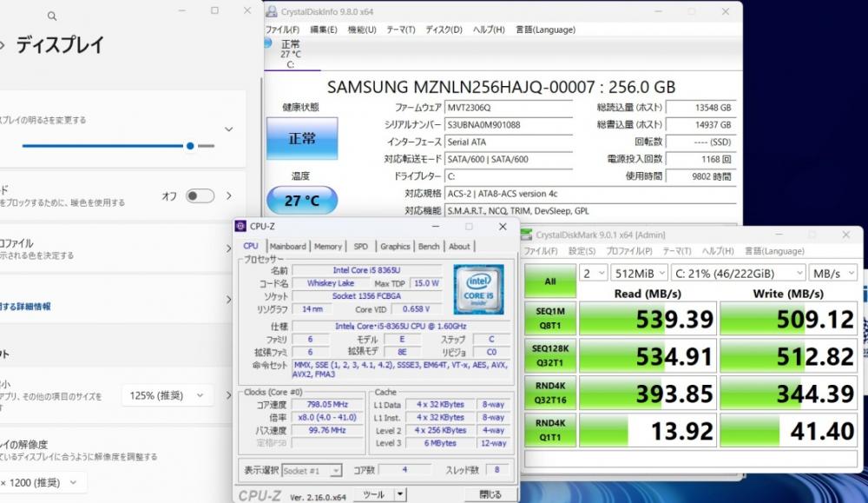Screen dimensions: 868x503
Task: Click SEQ1M read result 539.39
Action: 648,319
